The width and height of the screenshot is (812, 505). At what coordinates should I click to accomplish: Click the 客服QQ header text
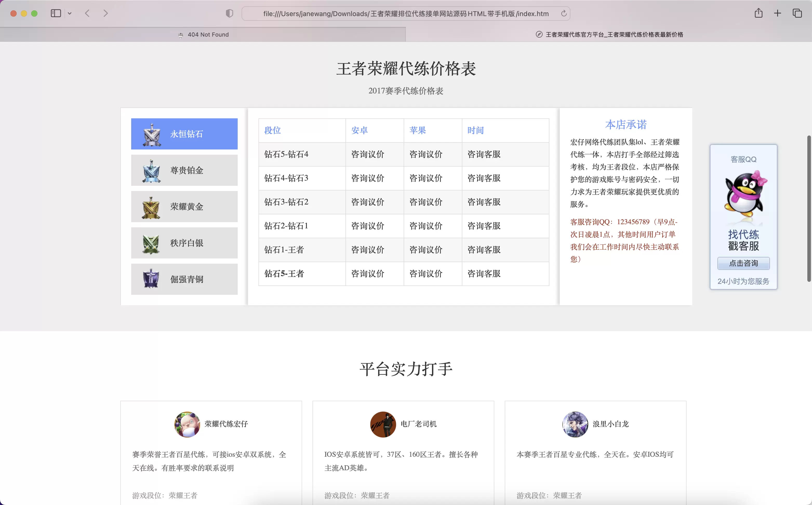click(743, 159)
